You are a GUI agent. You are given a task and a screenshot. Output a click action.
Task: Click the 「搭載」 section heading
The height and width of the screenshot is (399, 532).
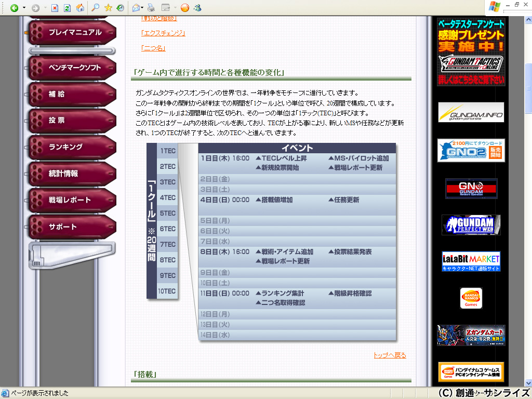tap(145, 375)
